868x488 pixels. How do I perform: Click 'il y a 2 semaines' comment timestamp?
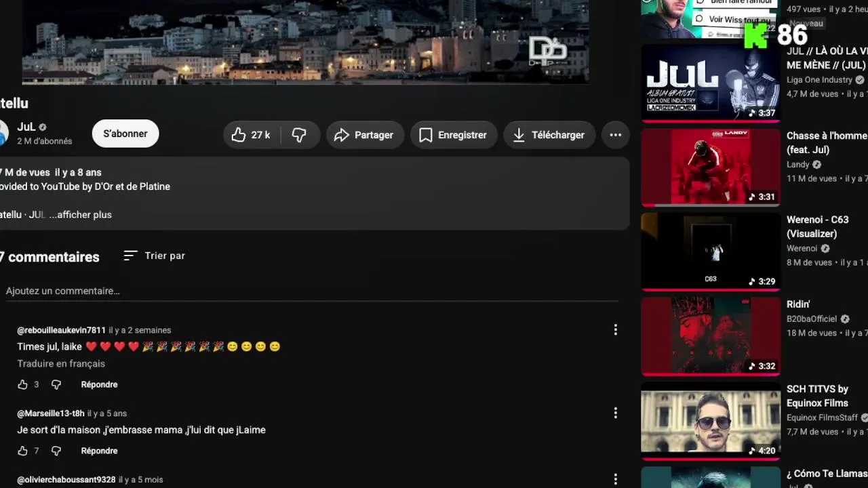pos(140,330)
